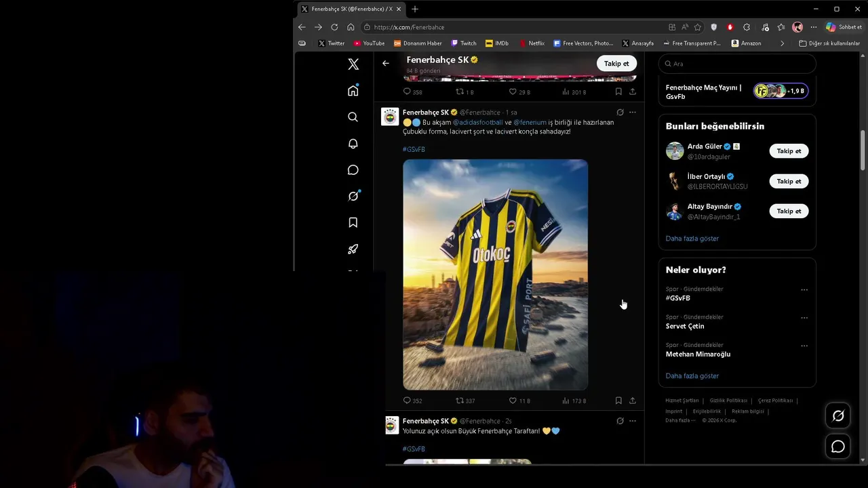The width and height of the screenshot is (868, 488).
Task: Follow Arda Güler
Action: tap(789, 151)
